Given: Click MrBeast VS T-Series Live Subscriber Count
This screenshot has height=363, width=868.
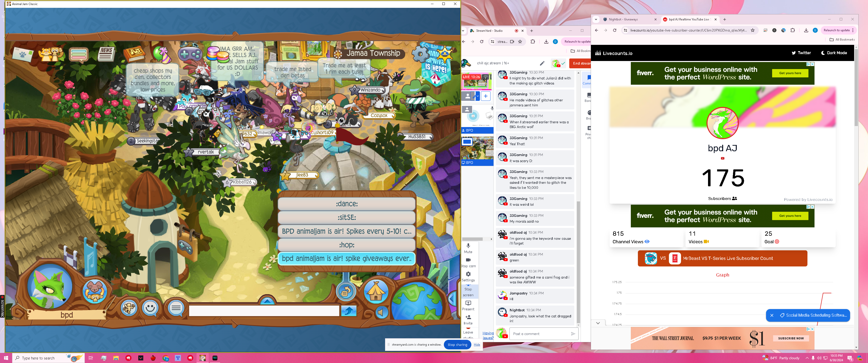Looking at the screenshot, I should [x=722, y=258].
